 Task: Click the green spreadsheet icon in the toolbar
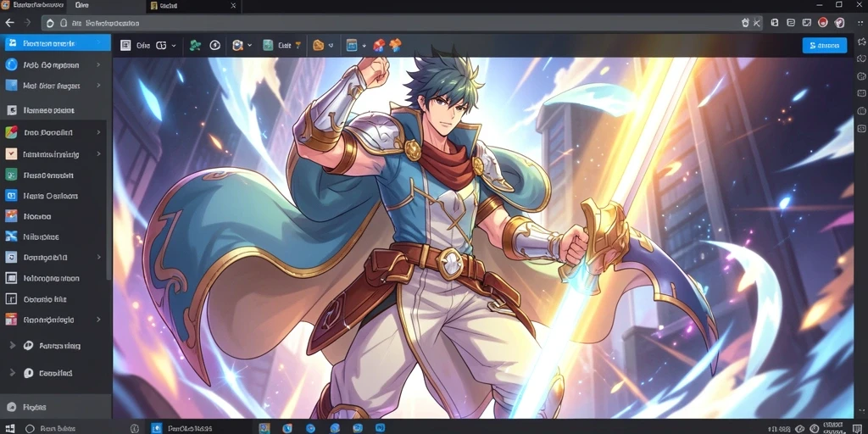(x=268, y=46)
